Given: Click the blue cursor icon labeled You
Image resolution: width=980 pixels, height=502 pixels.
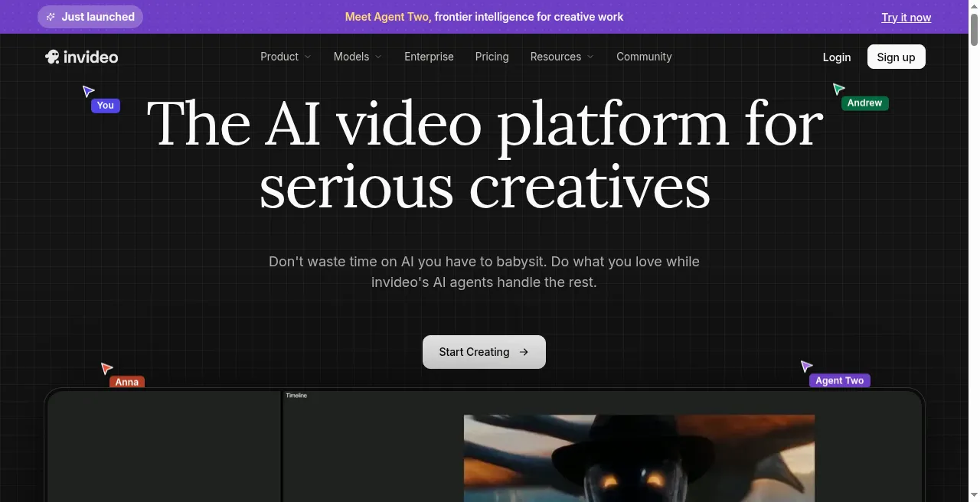Looking at the screenshot, I should (x=88, y=92).
